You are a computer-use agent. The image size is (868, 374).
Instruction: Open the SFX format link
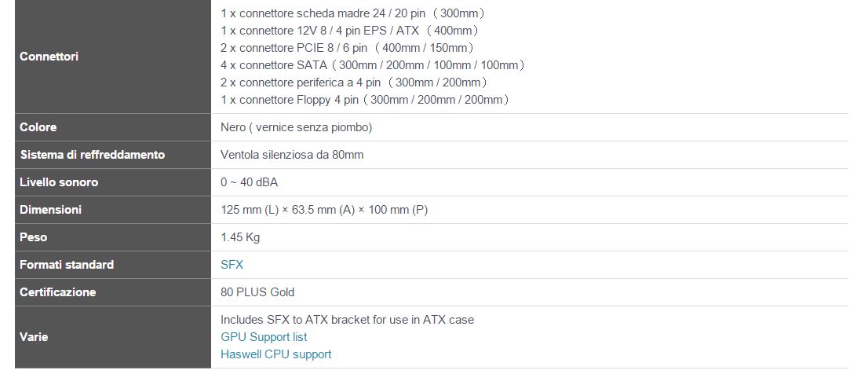point(232,265)
